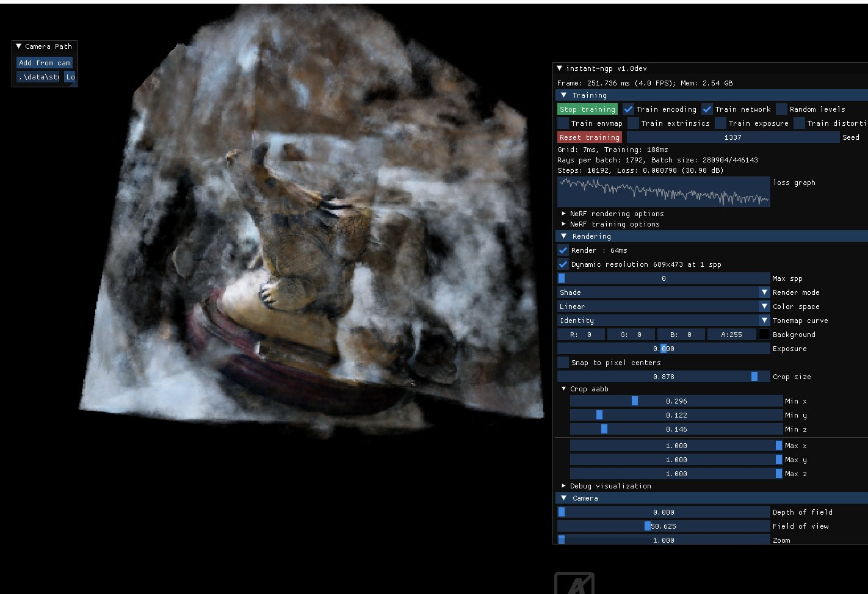The width and height of the screenshot is (868, 594).
Task: Click the Field of view slider
Action: [x=664, y=526]
